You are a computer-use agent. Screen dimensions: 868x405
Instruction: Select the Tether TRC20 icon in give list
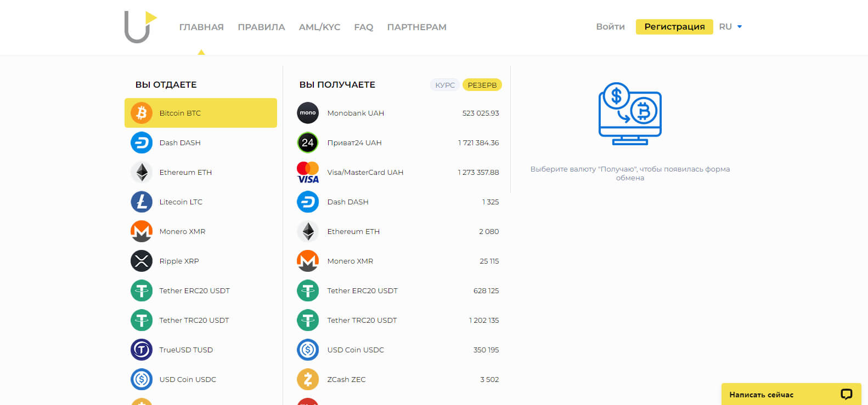point(142,320)
